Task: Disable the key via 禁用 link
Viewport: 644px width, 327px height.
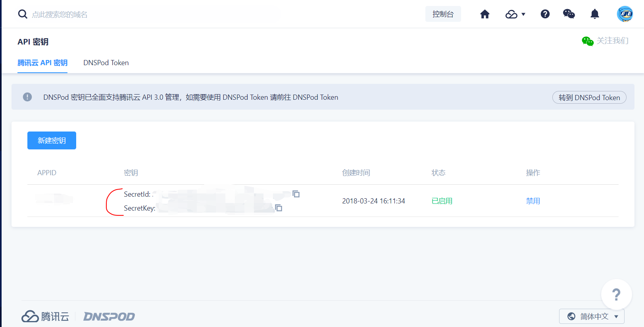Action: [x=533, y=201]
